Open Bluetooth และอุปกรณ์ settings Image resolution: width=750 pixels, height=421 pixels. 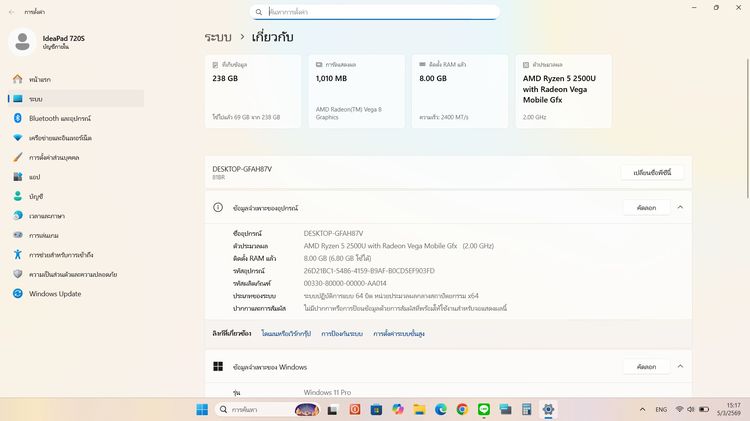77,118
